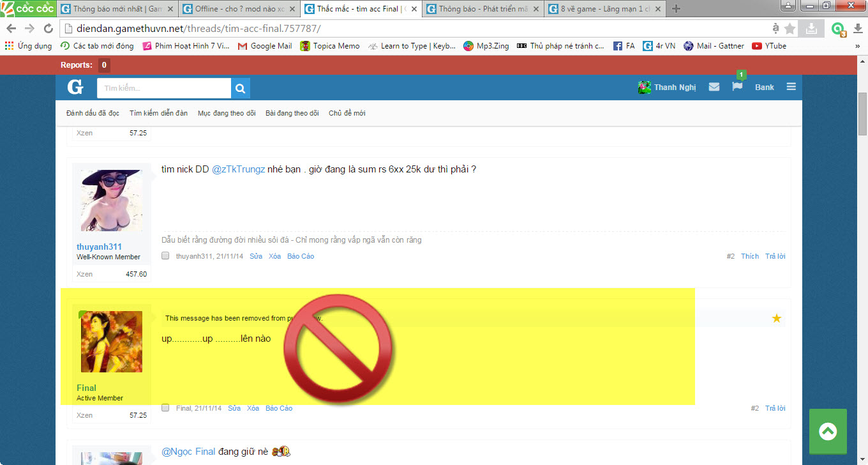Close the 'Thông báo mới nhất' tab
This screenshot has height=465, width=868.
(171, 9)
